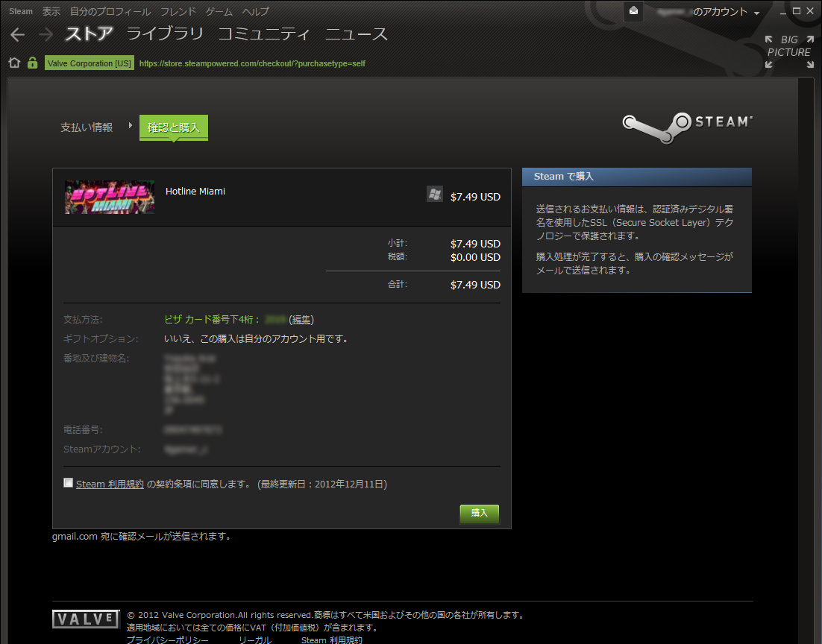Click the green 購入 button
Viewport: 822px width, 644px height.
(479, 513)
